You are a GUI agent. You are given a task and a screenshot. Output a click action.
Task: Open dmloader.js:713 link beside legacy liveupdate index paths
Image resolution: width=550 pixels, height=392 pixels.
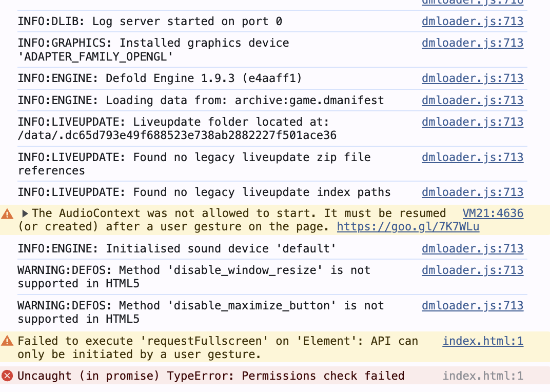(473, 192)
